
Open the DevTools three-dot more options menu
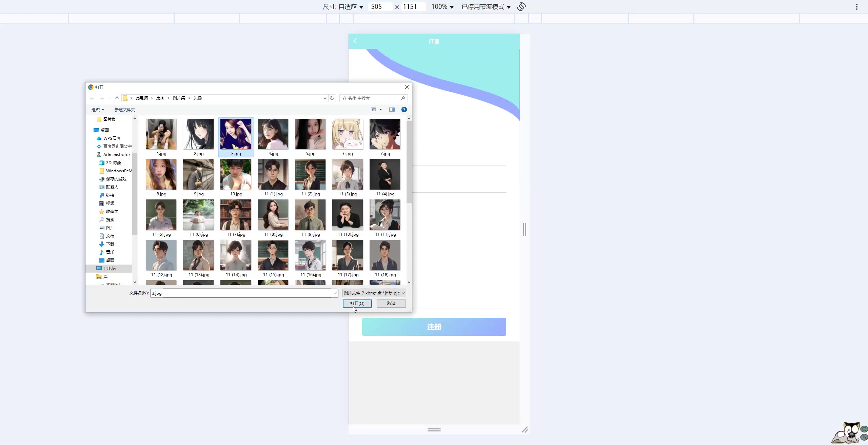tap(856, 7)
